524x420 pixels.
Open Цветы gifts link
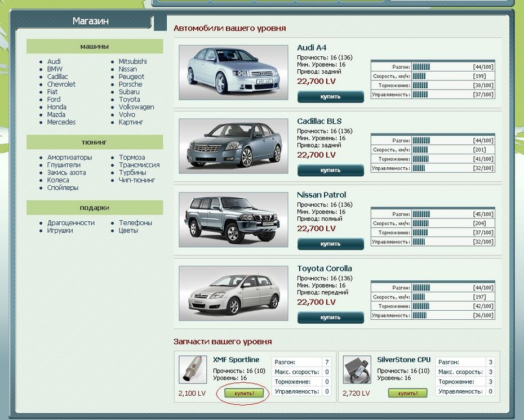click(128, 230)
